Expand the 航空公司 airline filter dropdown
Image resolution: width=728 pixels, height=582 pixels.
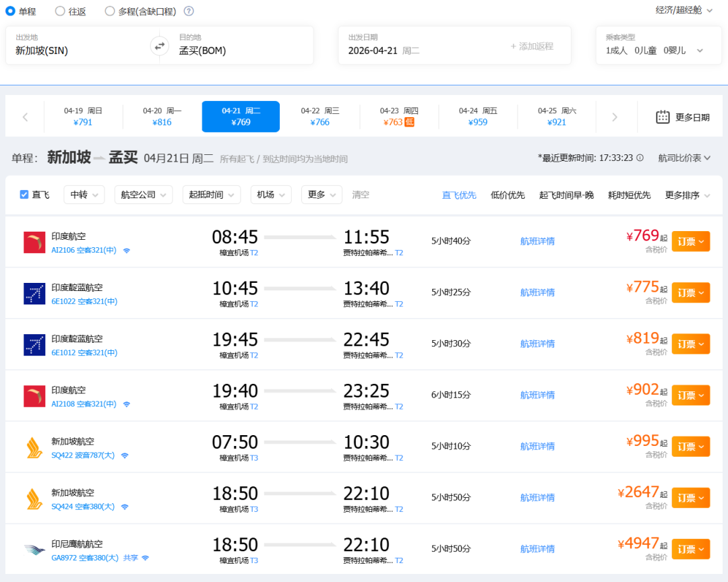point(143,195)
